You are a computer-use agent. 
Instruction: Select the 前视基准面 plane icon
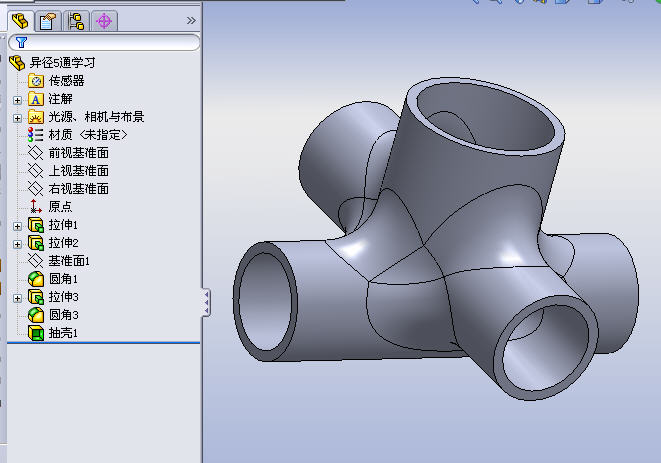point(35,153)
